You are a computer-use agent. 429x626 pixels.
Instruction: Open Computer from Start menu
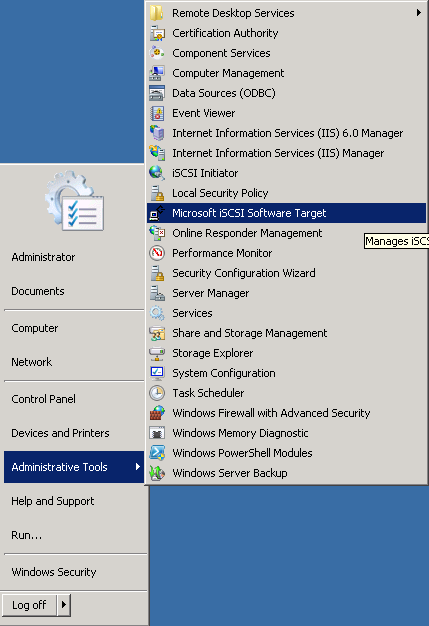(x=74, y=328)
